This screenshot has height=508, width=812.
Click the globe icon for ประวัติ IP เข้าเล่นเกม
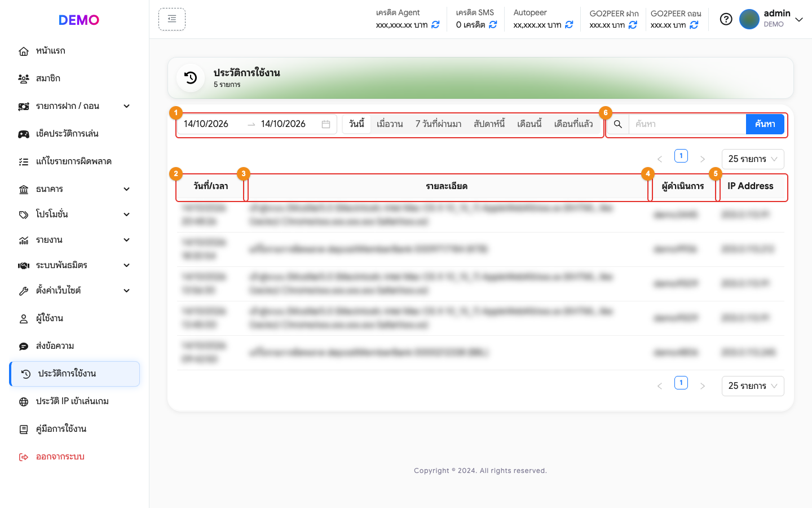pyautogui.click(x=24, y=402)
